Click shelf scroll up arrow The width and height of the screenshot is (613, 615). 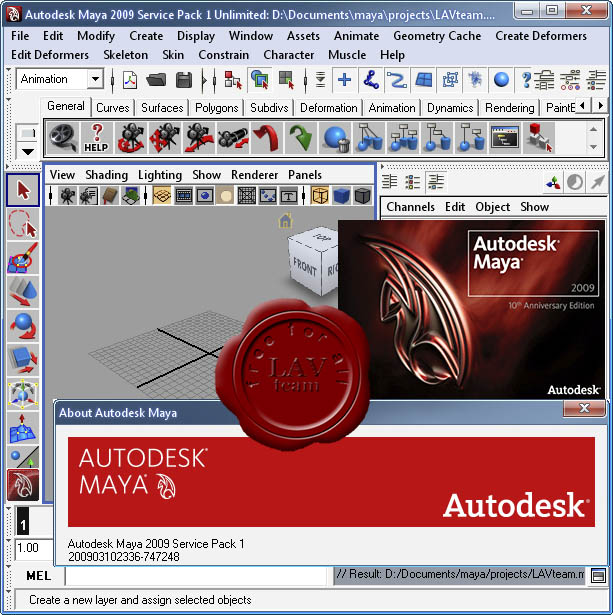(x=593, y=129)
